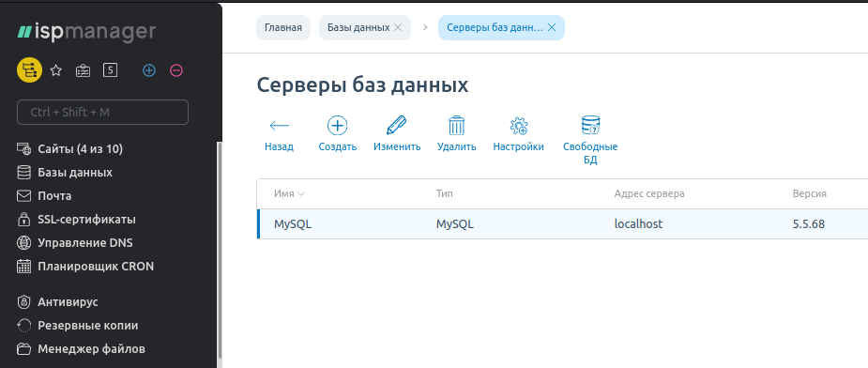Screen dimensions: 868x368
Task: Open Почта sidebar item
Action: click(54, 195)
